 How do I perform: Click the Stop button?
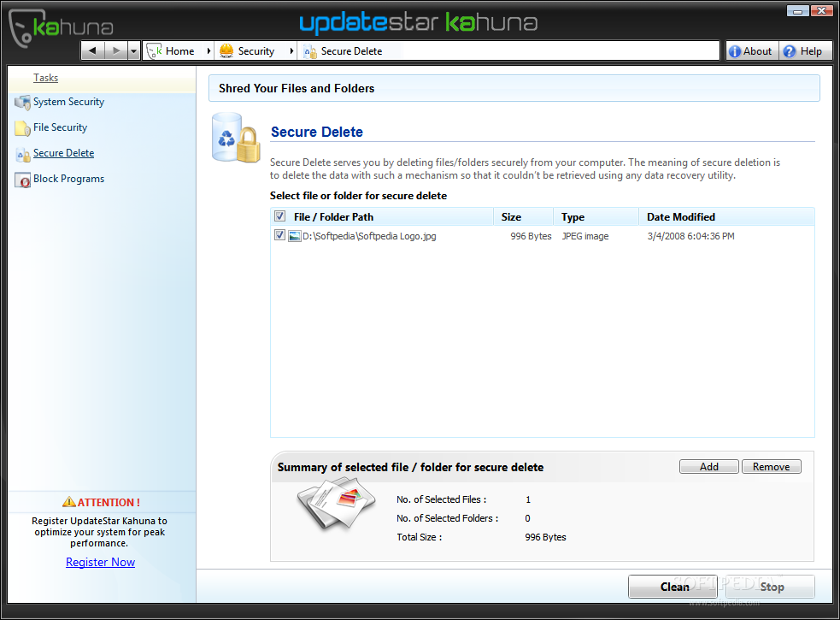[771, 587]
